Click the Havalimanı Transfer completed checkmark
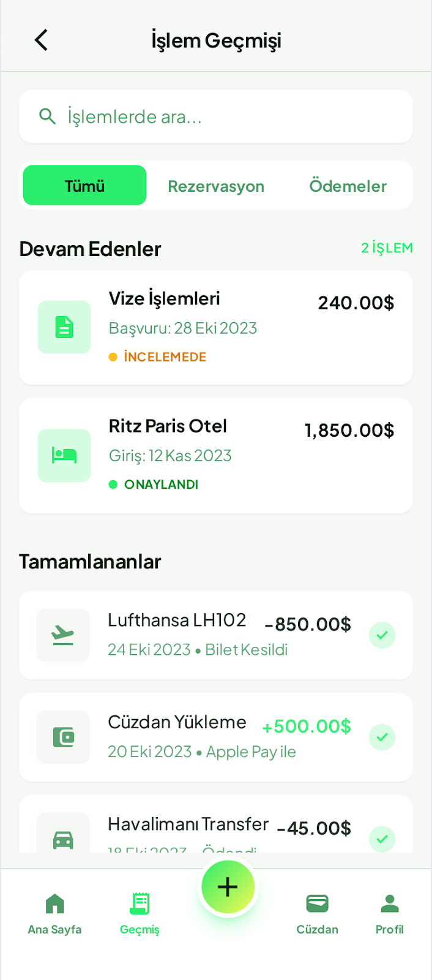The image size is (432, 980). tap(382, 839)
